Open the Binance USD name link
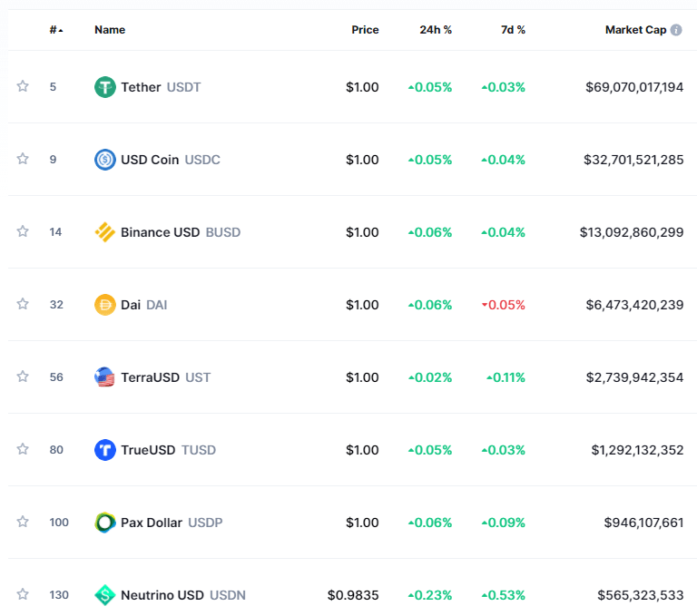The image size is (697, 616). 161,232
